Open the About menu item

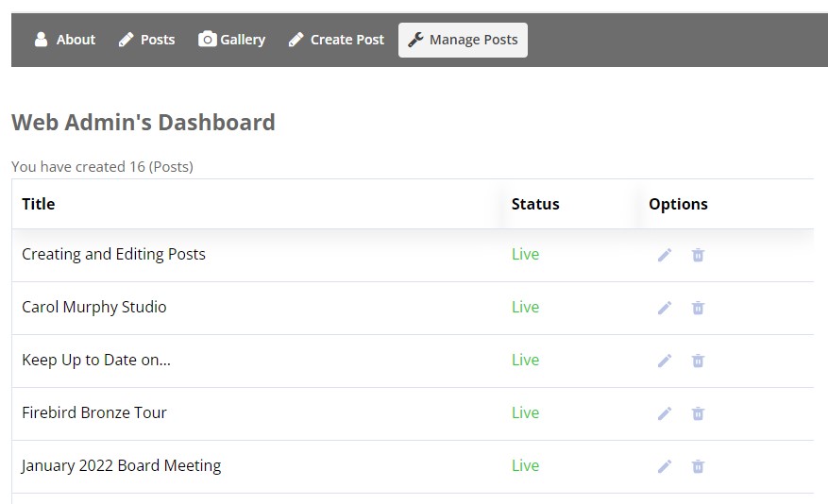tap(65, 40)
